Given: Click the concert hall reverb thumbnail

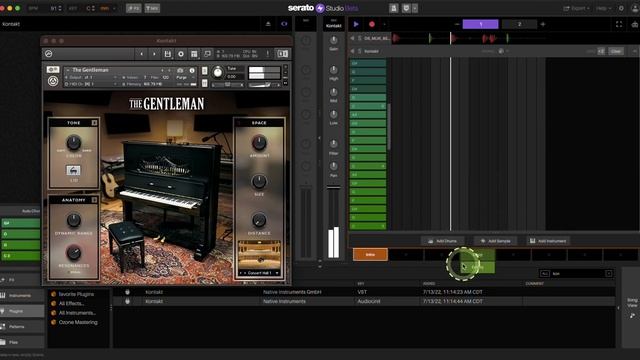Looking at the screenshot, I should 260,254.
